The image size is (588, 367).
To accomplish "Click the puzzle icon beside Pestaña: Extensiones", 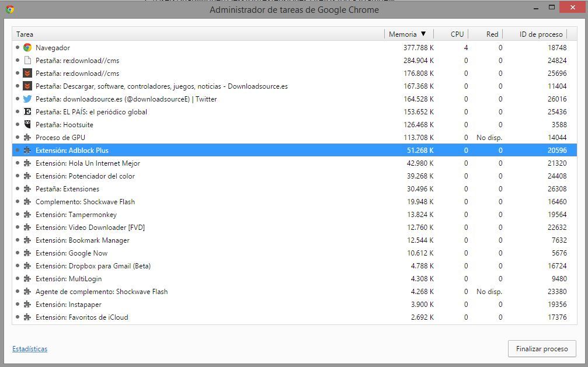I will click(x=27, y=189).
